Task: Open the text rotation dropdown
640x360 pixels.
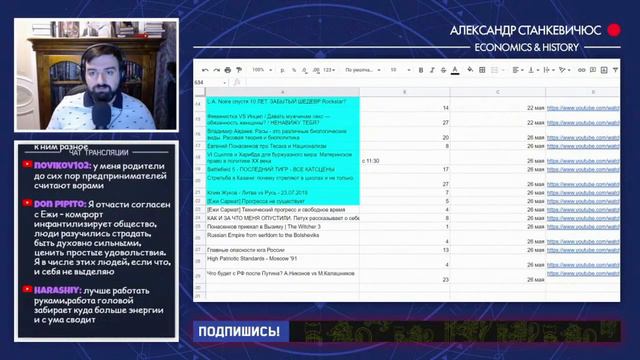Action: 564,70
